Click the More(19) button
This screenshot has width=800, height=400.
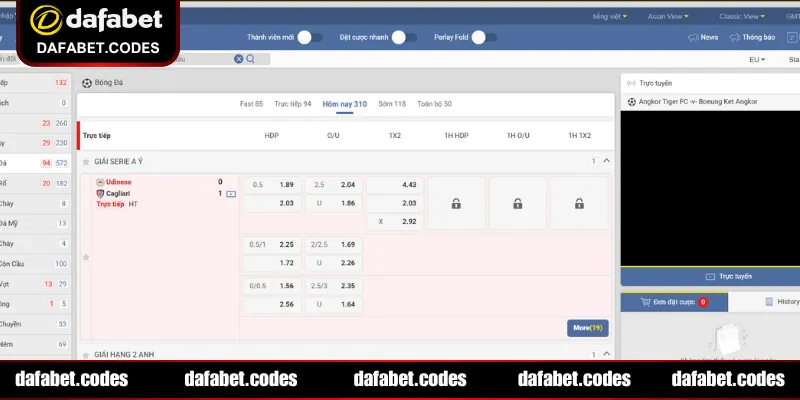click(x=587, y=327)
